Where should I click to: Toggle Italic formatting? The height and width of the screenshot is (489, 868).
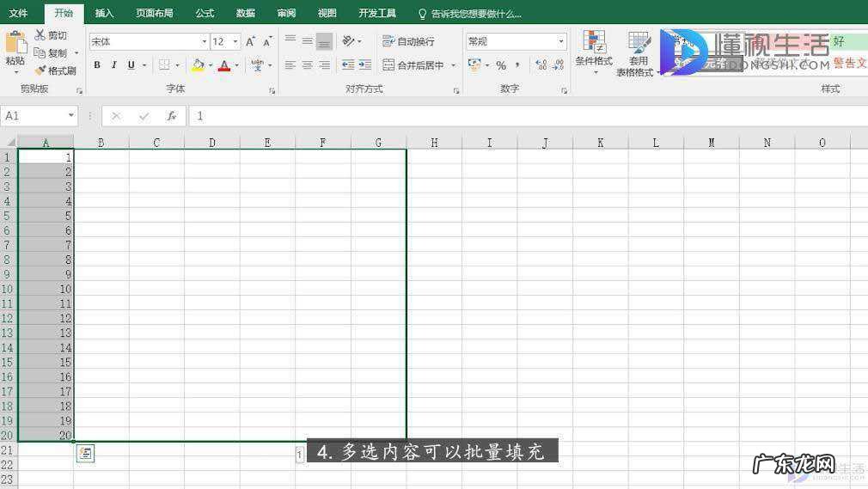(114, 64)
